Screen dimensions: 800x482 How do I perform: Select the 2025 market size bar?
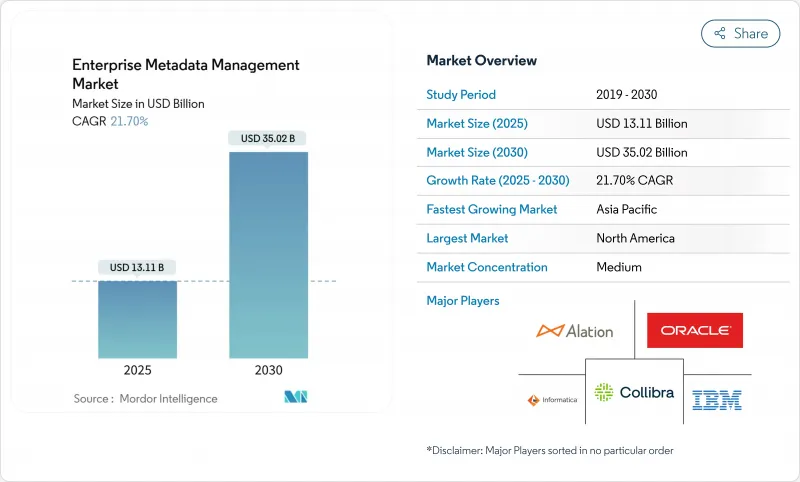[137, 318]
